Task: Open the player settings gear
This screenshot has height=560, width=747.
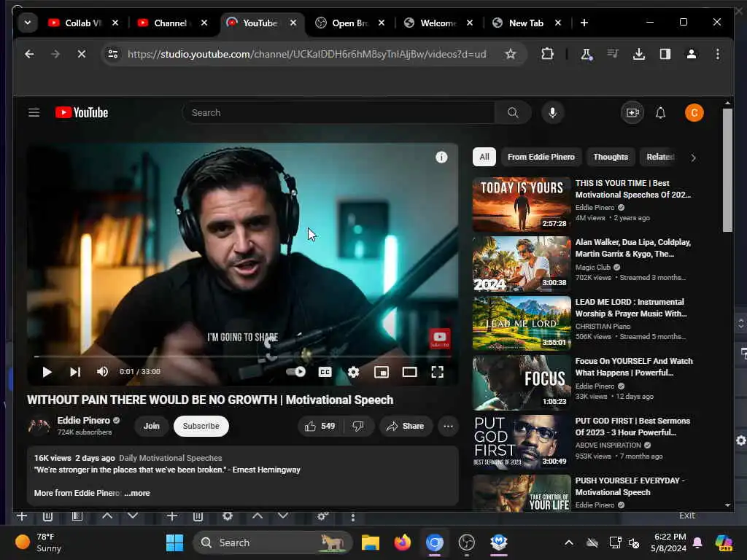Action: pos(353,372)
